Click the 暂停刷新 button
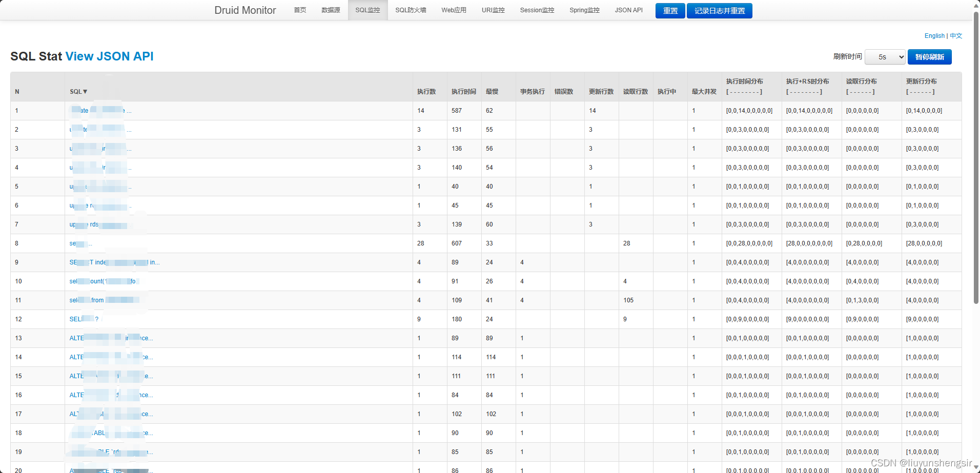The width and height of the screenshot is (980, 473). point(929,57)
